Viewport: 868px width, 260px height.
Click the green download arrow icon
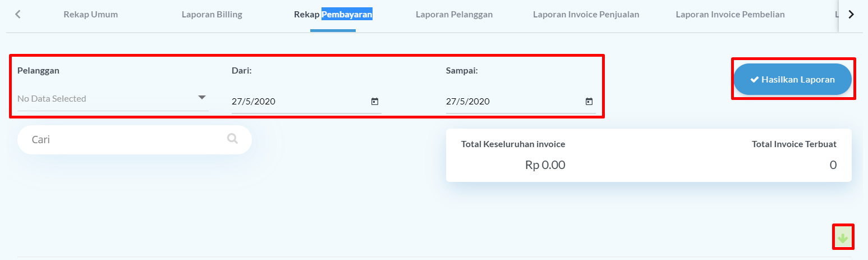843,238
